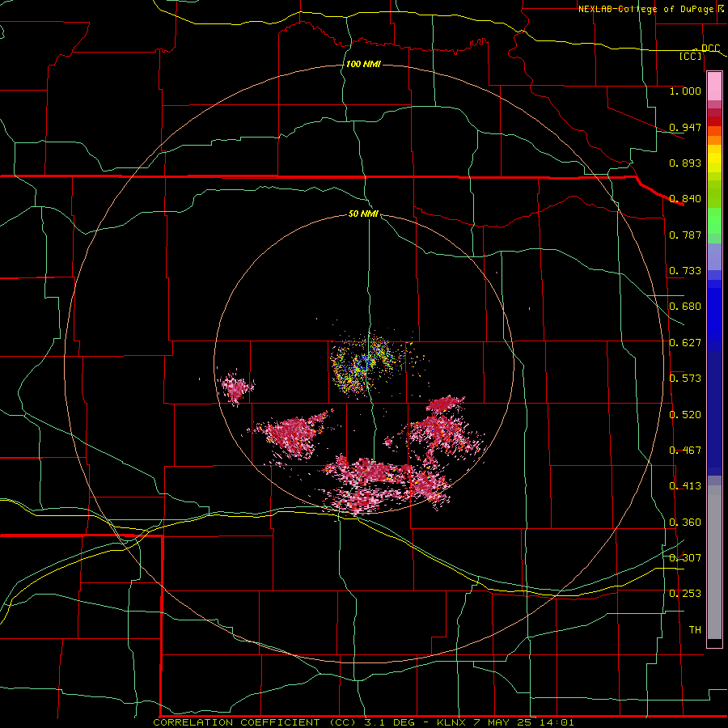Click the 0.413 scale value
The height and width of the screenshot is (728, 728).
coord(685,486)
